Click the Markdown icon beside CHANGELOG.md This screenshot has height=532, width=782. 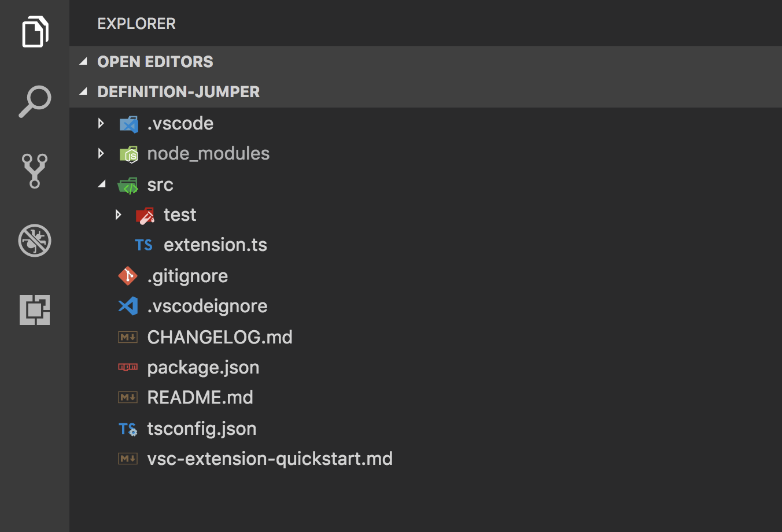(128, 337)
